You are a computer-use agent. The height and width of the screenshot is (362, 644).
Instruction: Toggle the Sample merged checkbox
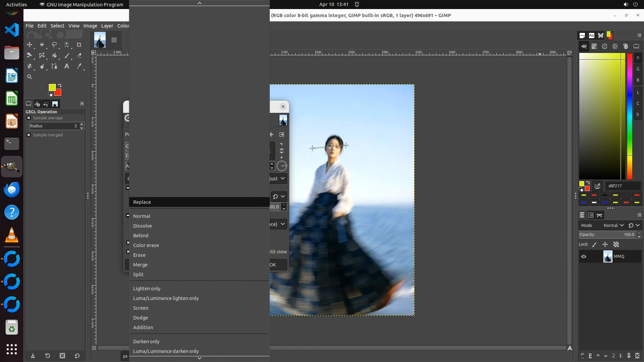[x=29, y=135]
